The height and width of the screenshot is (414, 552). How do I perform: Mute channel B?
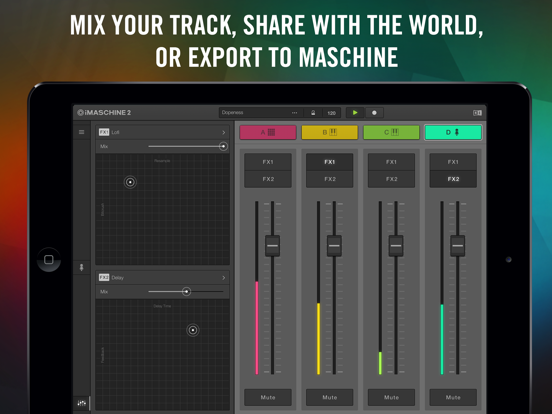point(330,397)
